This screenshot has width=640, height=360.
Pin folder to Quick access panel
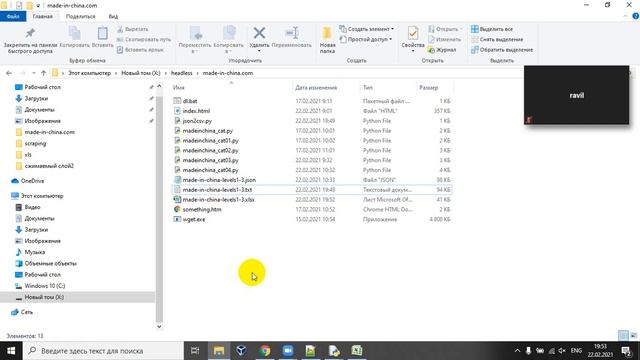30,40
